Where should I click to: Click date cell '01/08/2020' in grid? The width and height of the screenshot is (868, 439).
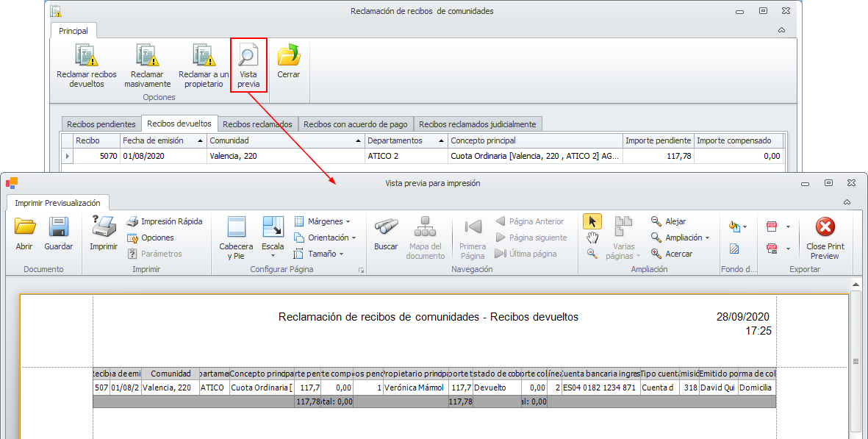click(163, 156)
